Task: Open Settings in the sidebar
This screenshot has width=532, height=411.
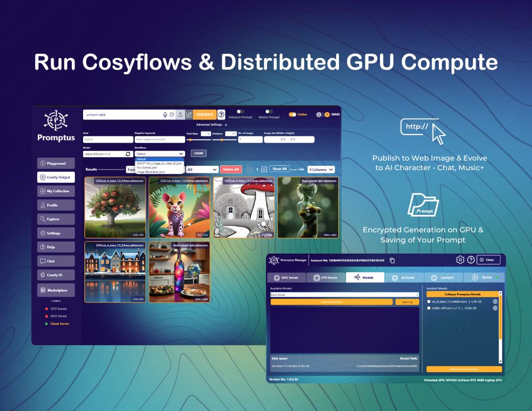Action: click(x=56, y=233)
